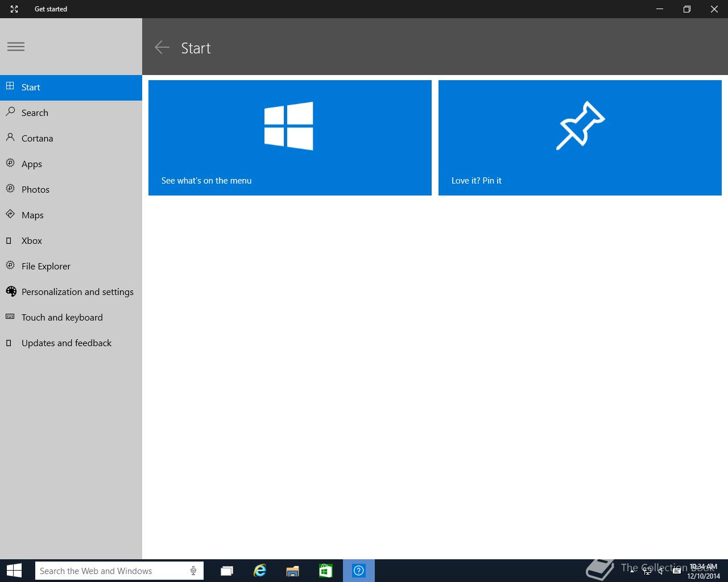728x582 pixels.
Task: Open the "See what's on the menu" tile
Action: (x=290, y=138)
